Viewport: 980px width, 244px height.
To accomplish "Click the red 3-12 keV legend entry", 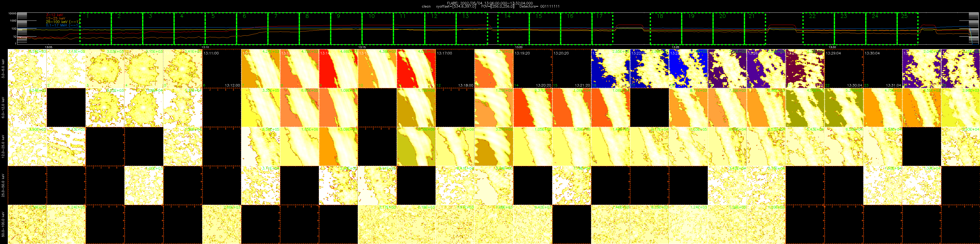I will pyautogui.click(x=54, y=15).
